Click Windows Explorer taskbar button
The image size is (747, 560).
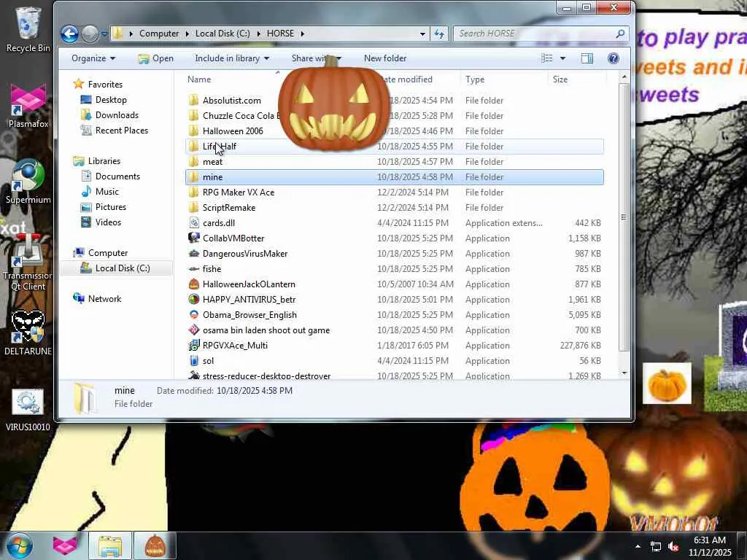pyautogui.click(x=110, y=545)
